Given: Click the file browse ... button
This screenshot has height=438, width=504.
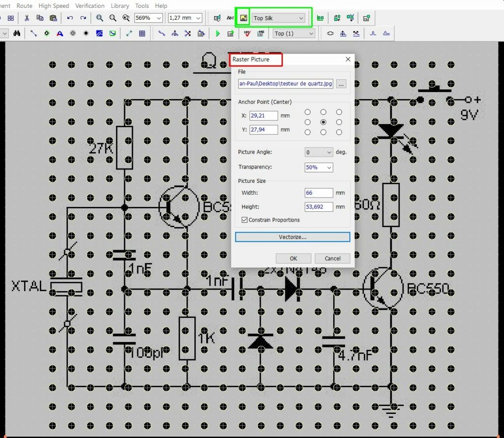Looking at the screenshot, I should coord(341,84).
